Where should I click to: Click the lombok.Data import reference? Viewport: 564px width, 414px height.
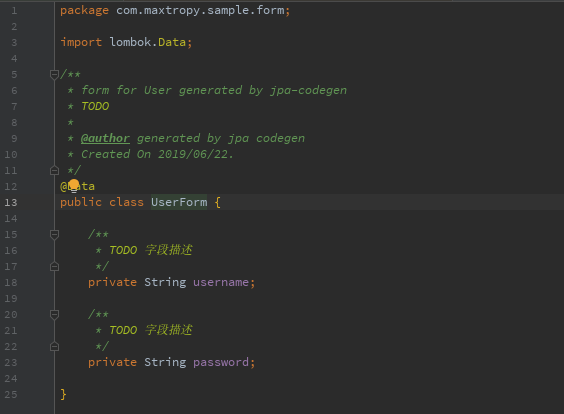148,42
